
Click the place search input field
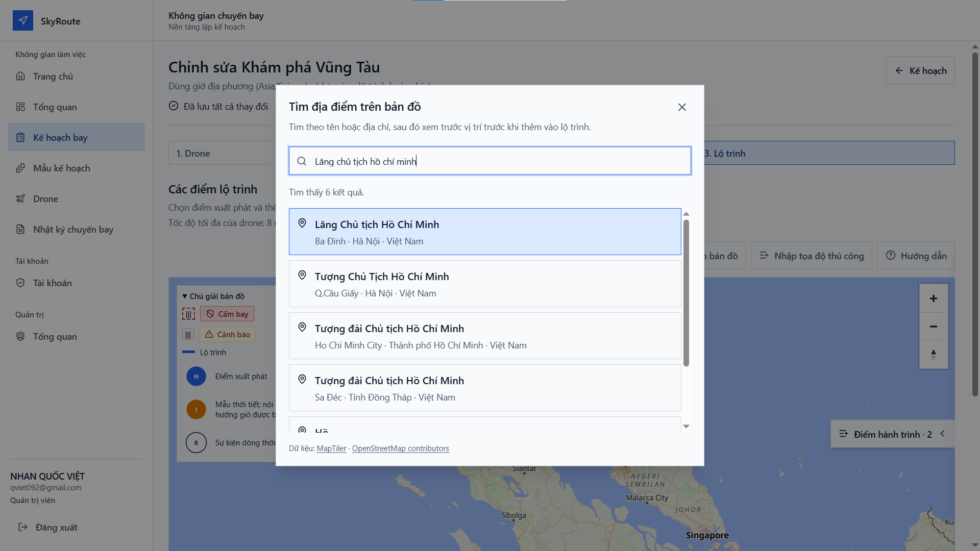click(490, 161)
